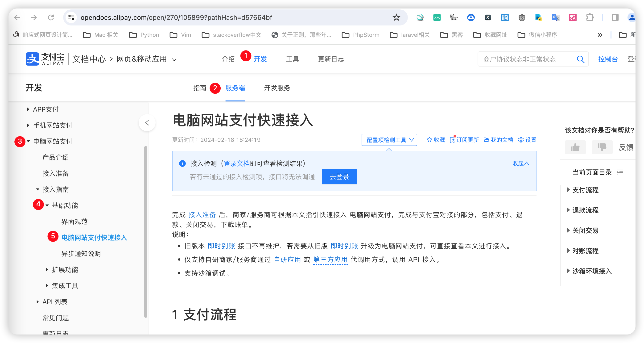Screen dimensions: 644x343
Task: Collapse the 基础功能 tree node
Action: pyautogui.click(x=47, y=205)
